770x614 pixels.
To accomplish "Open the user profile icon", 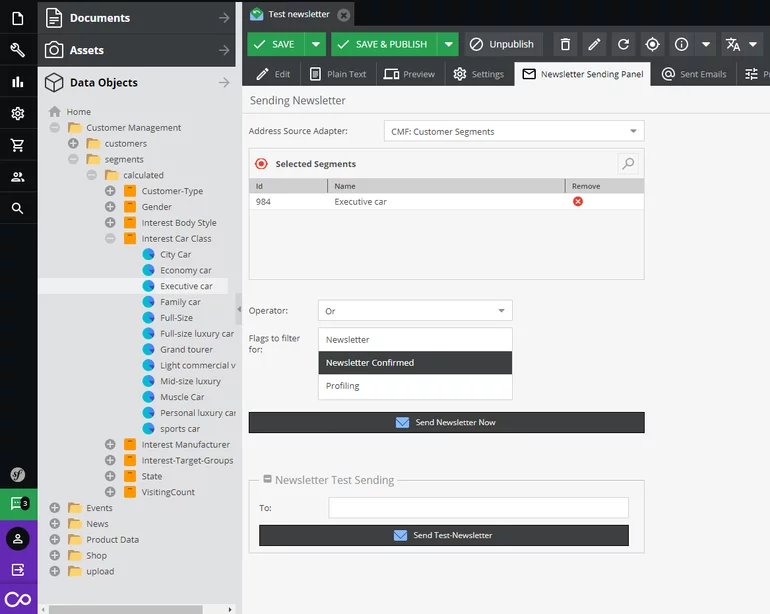I will pyautogui.click(x=18, y=538).
